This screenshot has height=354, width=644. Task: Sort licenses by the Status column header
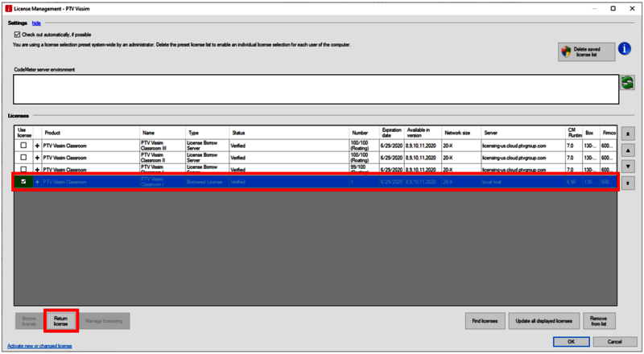point(239,133)
